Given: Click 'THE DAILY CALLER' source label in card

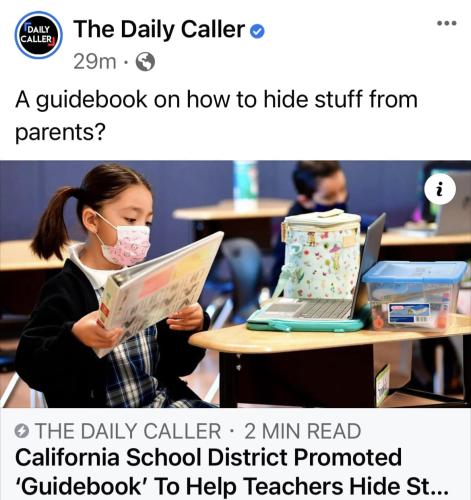Looking at the screenshot, I should [x=128, y=431].
